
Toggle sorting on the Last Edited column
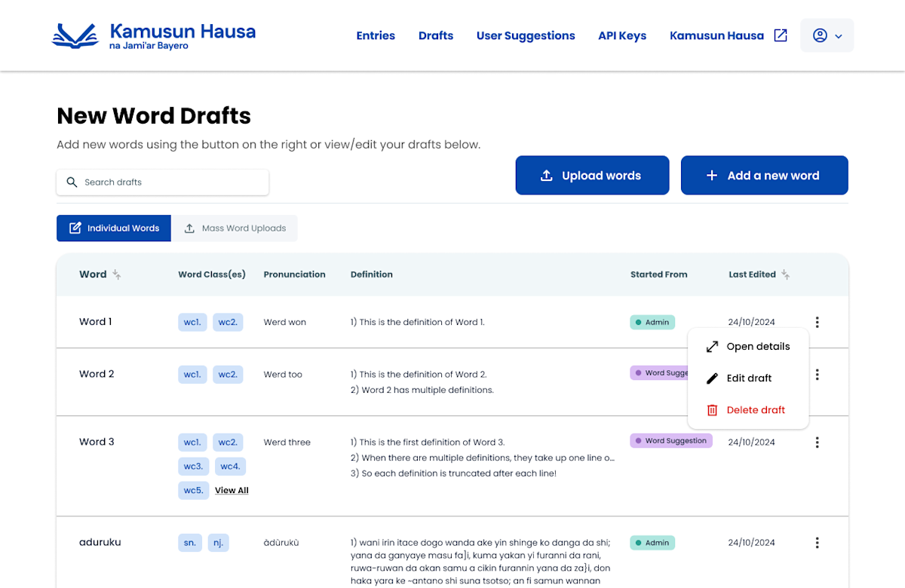785,274
